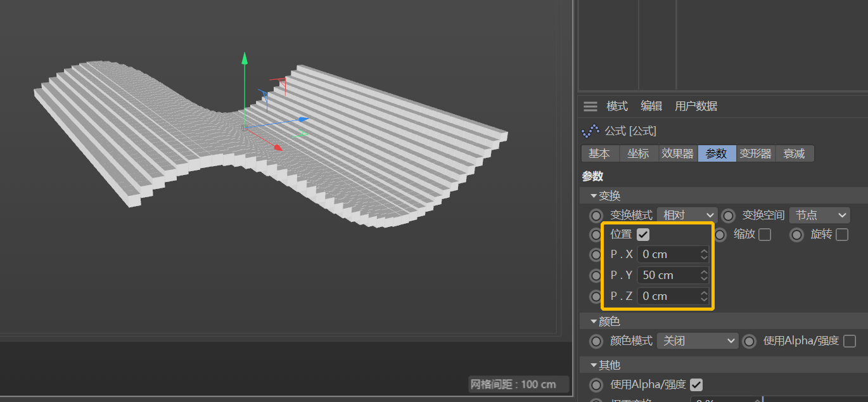The image size is (868, 402).
Task: Toggle keyframe dot beside 变换模式
Action: tap(596, 215)
